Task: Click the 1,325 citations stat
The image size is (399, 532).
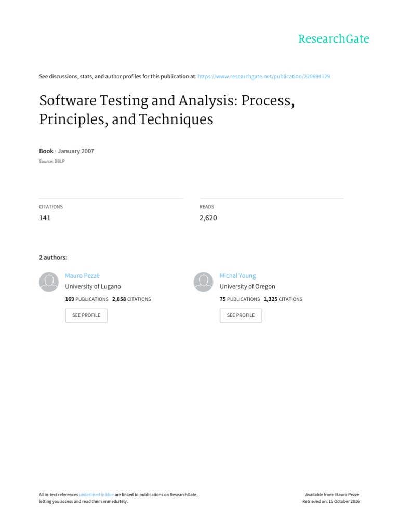Action: (283, 299)
